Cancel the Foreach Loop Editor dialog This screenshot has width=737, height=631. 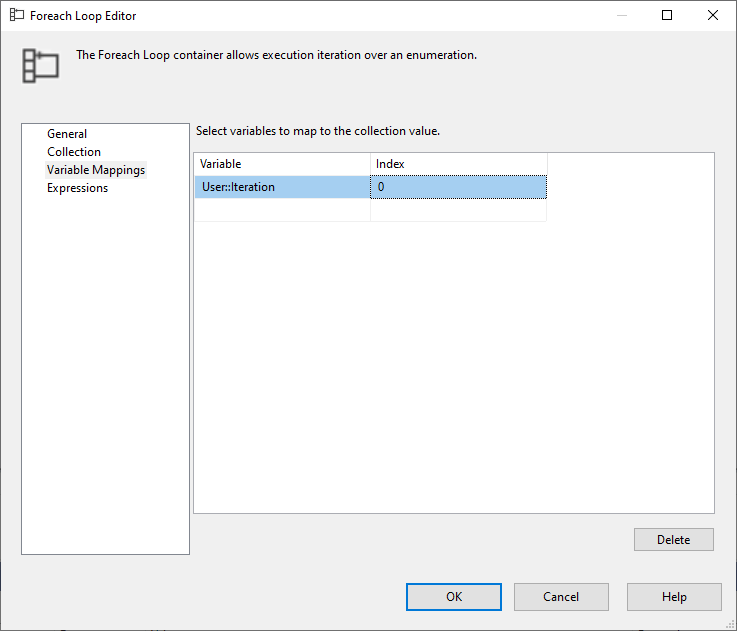(x=561, y=597)
